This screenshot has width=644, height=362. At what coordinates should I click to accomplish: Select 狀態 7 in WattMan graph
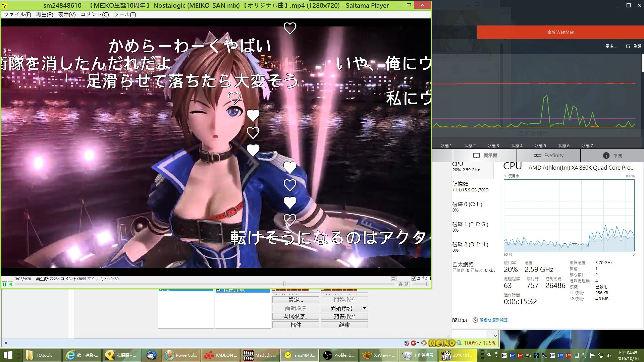point(587,145)
